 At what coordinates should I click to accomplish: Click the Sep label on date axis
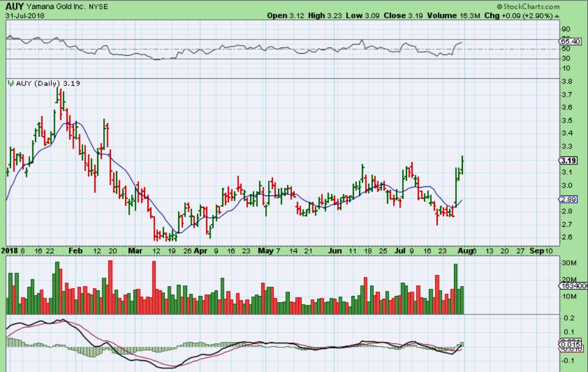point(537,250)
